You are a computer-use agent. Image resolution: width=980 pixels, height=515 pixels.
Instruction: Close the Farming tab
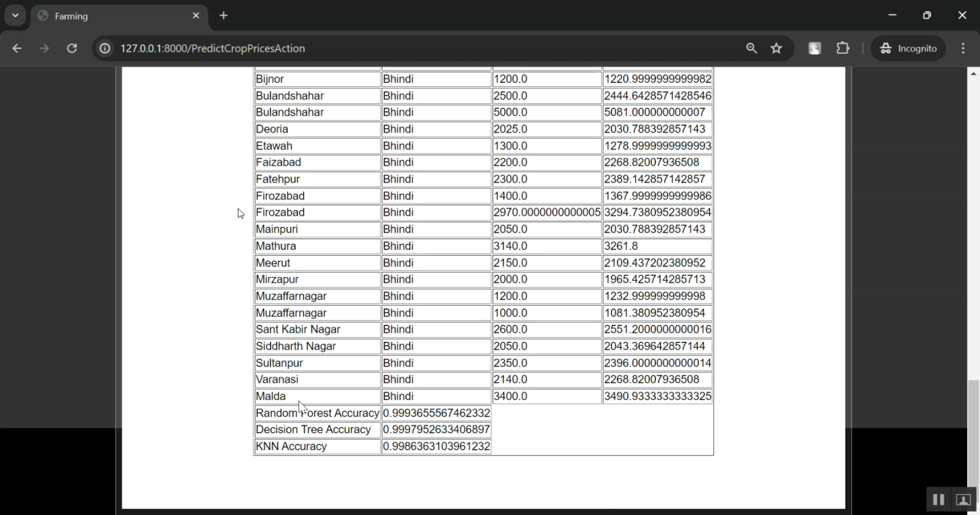196,15
